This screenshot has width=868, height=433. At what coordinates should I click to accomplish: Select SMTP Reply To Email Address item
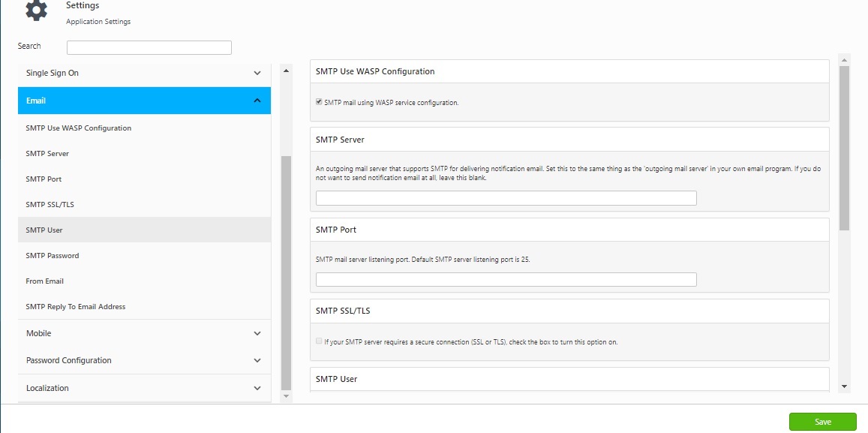(x=76, y=307)
